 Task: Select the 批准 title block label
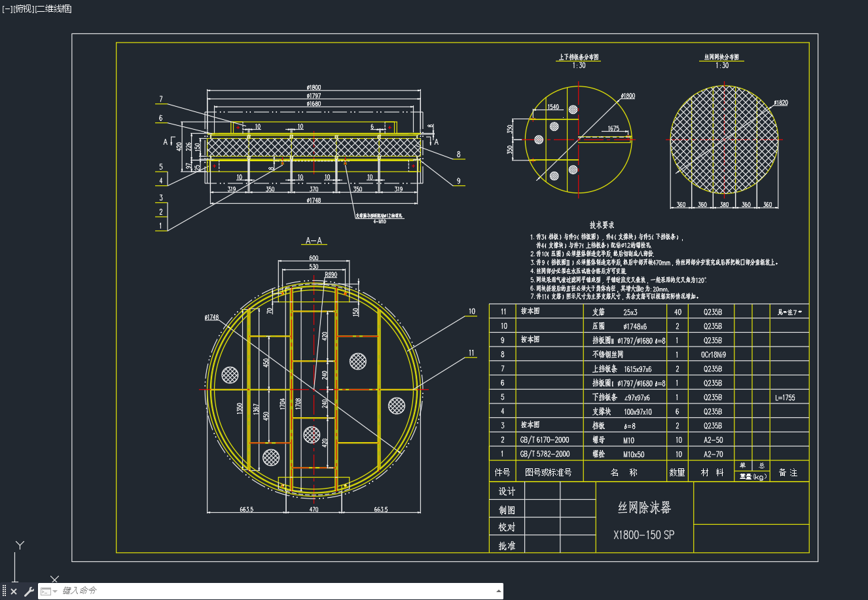click(507, 546)
